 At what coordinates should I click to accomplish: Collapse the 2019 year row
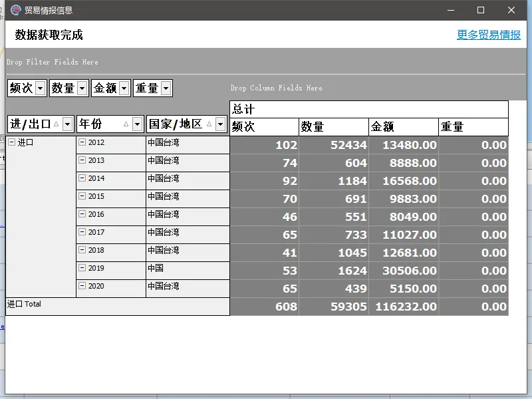(x=82, y=268)
